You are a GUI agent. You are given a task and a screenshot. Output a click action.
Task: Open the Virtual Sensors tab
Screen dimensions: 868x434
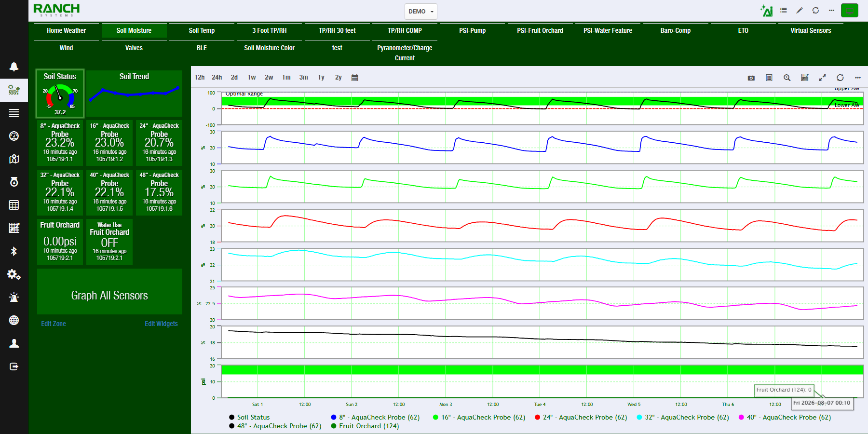point(811,30)
